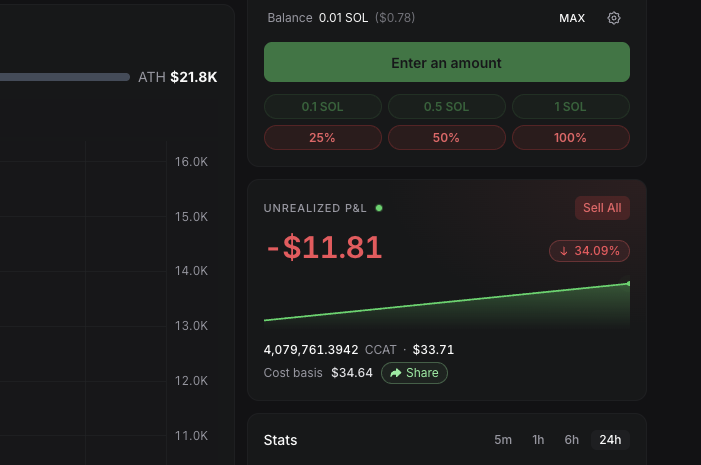
Task: Click the ATH $21.8K label
Action: coord(177,77)
